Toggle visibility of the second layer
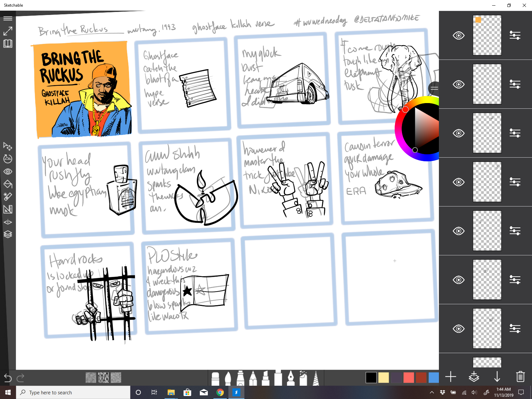The height and width of the screenshot is (399, 532). 459,84
